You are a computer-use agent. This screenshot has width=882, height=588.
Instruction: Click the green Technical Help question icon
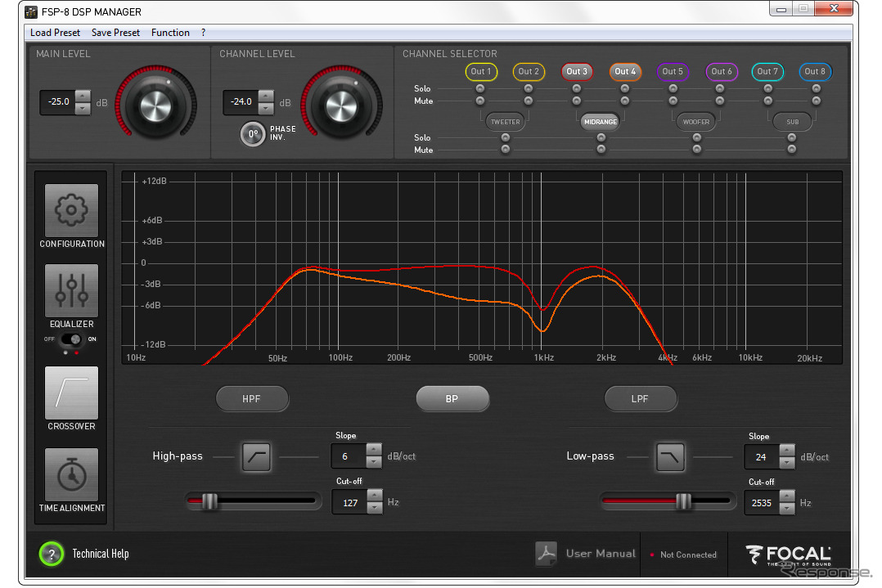click(x=51, y=554)
